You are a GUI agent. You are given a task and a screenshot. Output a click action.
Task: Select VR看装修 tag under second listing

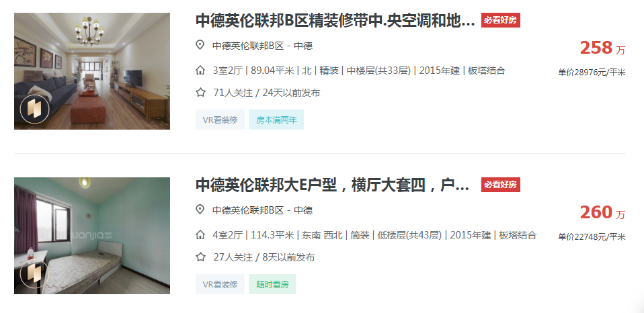pos(220,284)
